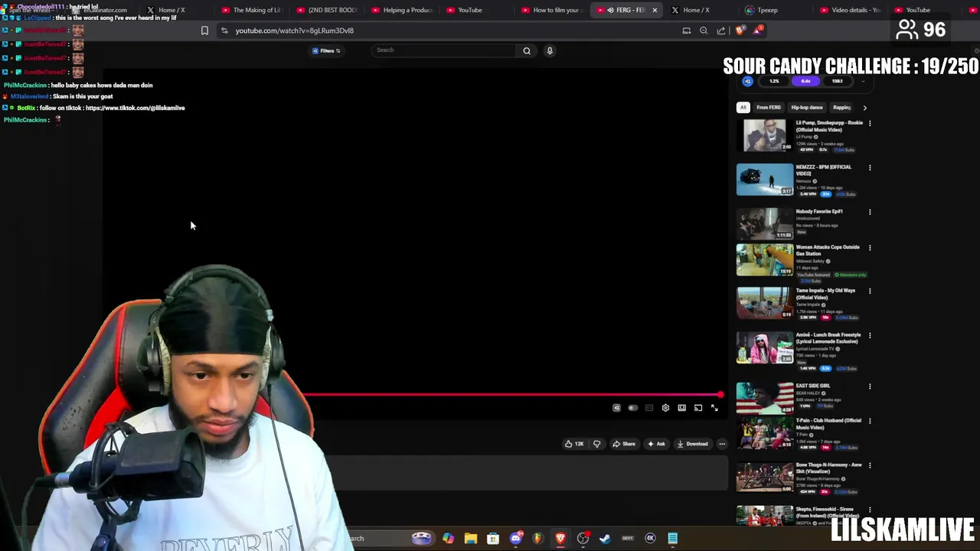Click the Download button under the video
Image resolution: width=980 pixels, height=551 pixels.
pyautogui.click(x=692, y=444)
